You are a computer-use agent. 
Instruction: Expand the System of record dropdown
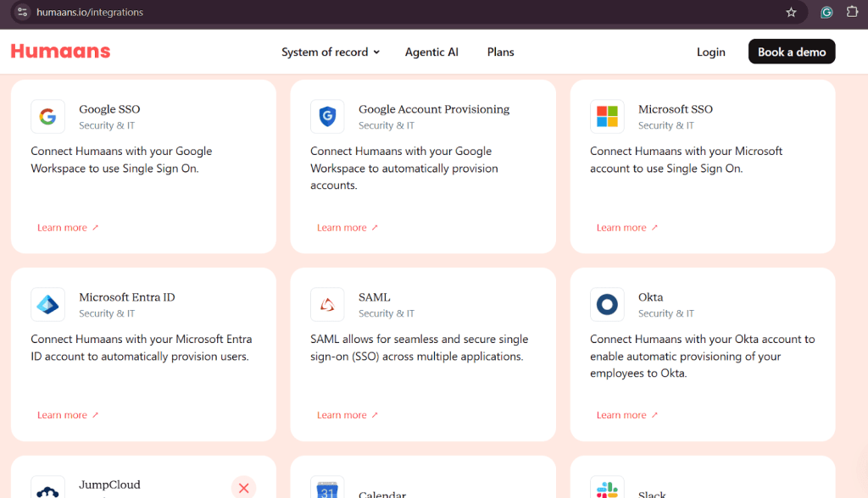point(330,52)
